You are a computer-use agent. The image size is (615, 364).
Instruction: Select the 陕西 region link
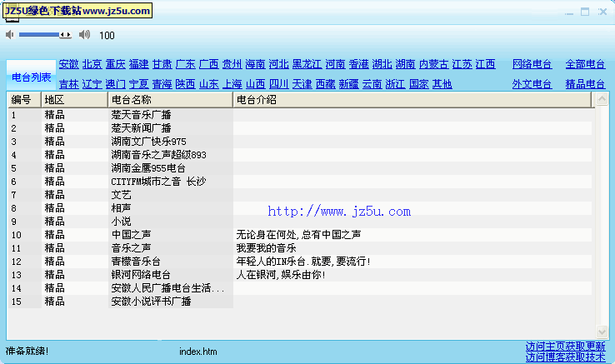186,84
